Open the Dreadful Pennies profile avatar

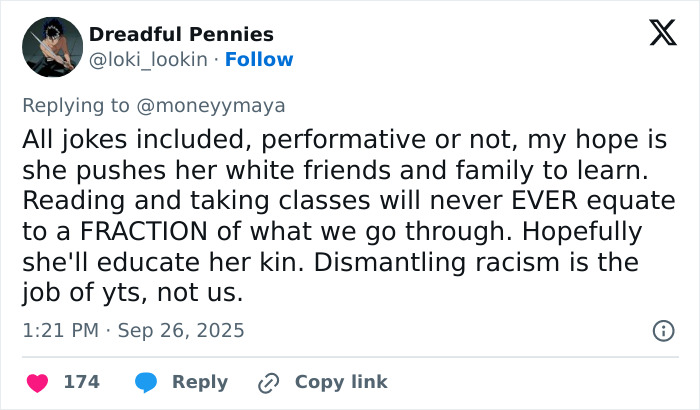coord(53,47)
